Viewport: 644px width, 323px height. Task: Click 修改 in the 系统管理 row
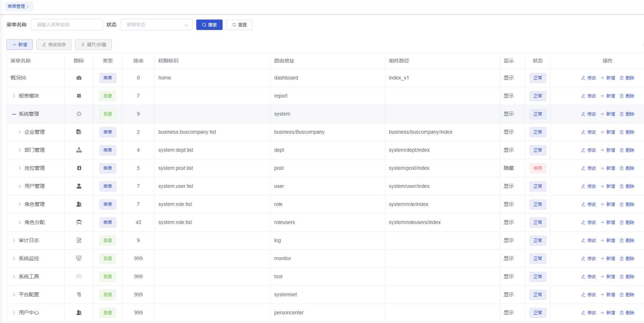pyautogui.click(x=589, y=114)
